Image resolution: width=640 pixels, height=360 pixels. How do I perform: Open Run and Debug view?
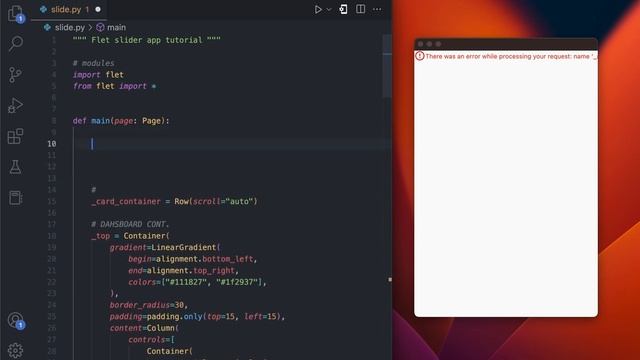point(16,105)
